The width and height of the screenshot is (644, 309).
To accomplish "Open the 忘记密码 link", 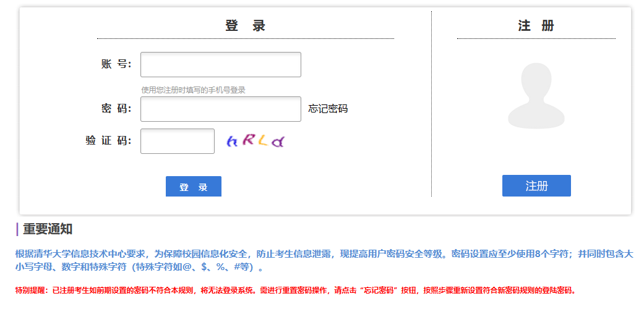I will pos(328,109).
